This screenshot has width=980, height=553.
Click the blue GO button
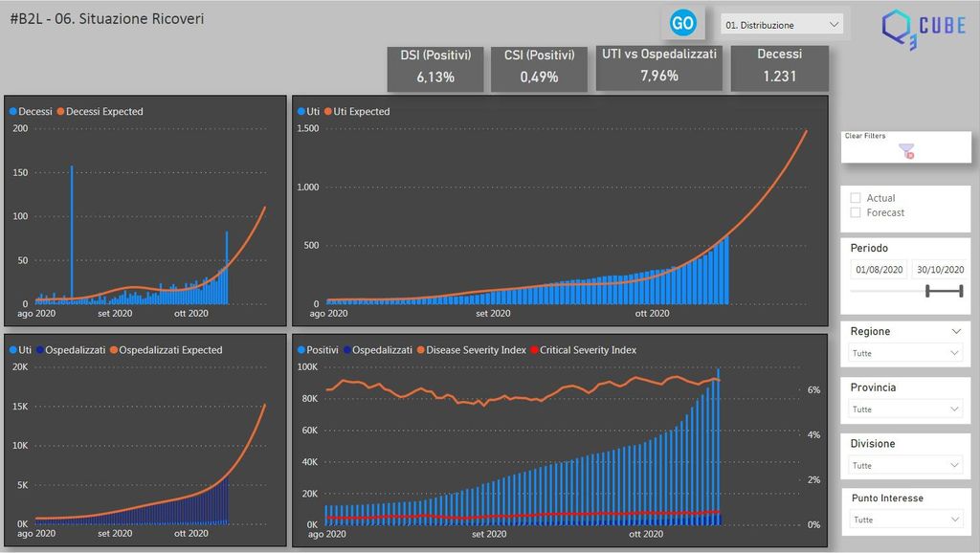click(x=683, y=23)
